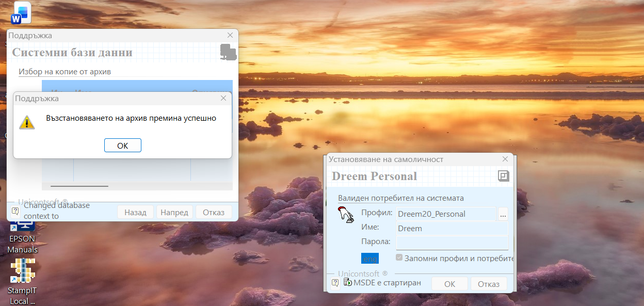Open the Word desktop shortcut
The image size is (644, 306).
(x=21, y=13)
